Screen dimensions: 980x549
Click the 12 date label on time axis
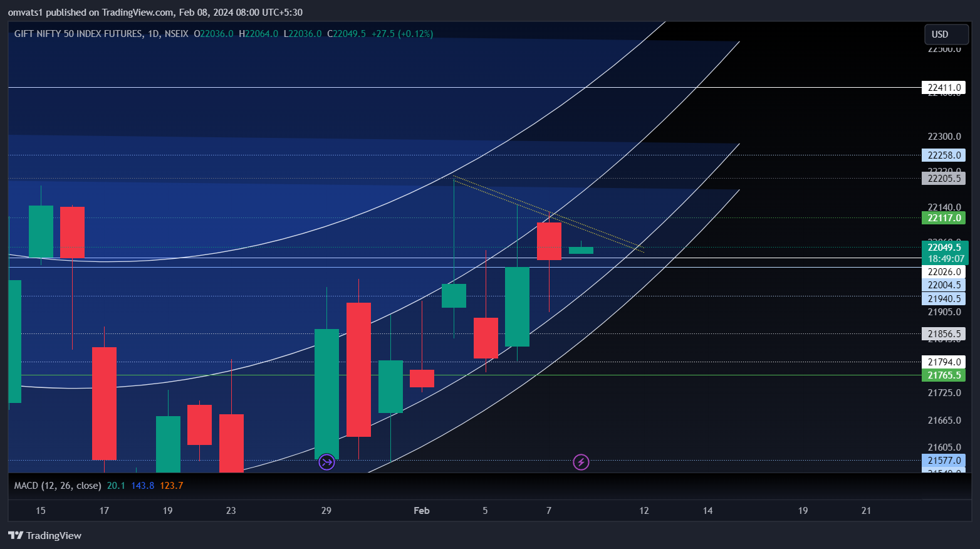pyautogui.click(x=644, y=511)
